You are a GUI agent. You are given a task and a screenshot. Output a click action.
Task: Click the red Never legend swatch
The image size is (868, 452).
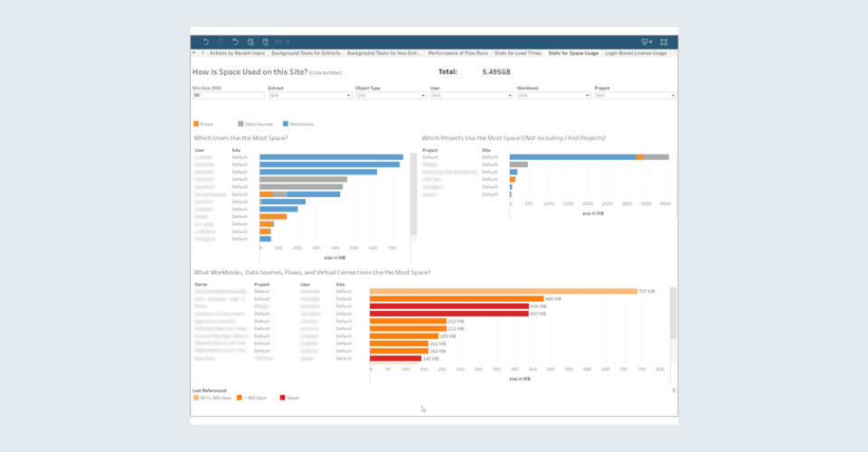pyautogui.click(x=282, y=397)
